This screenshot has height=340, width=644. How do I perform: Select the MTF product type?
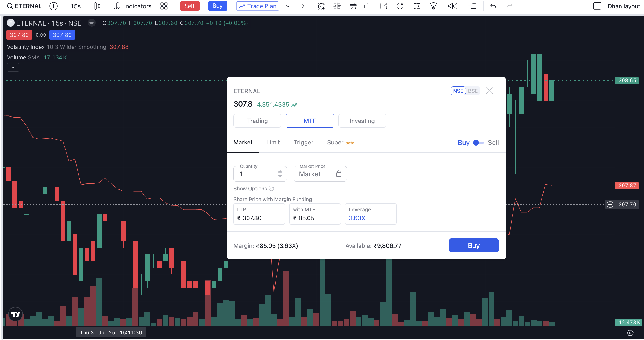(x=310, y=121)
